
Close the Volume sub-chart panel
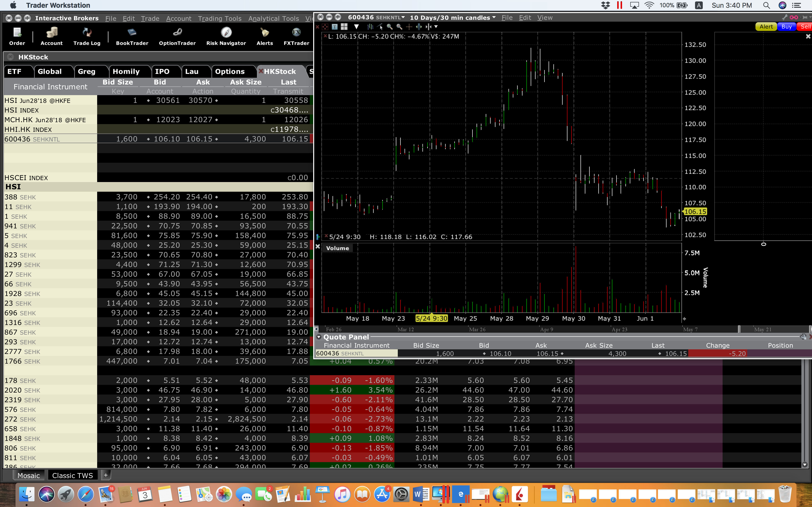tap(318, 246)
